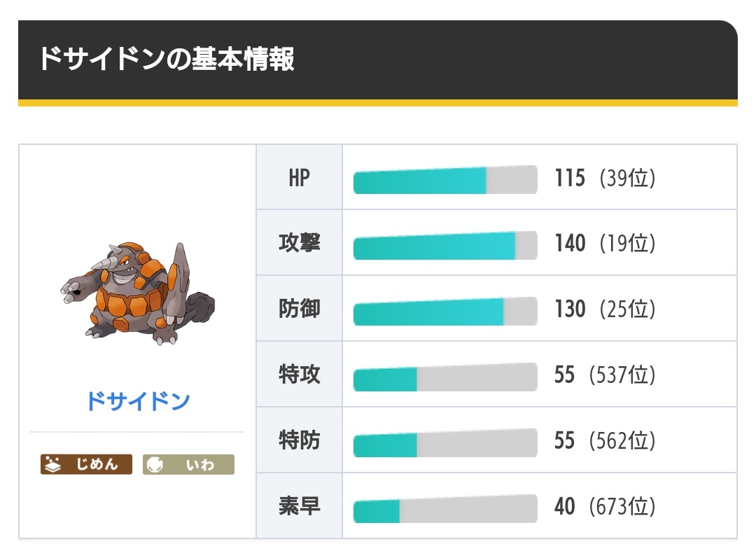Image resolution: width=756 pixels, height=551 pixels.
Task: Select the HP row label cell
Action: tap(300, 177)
